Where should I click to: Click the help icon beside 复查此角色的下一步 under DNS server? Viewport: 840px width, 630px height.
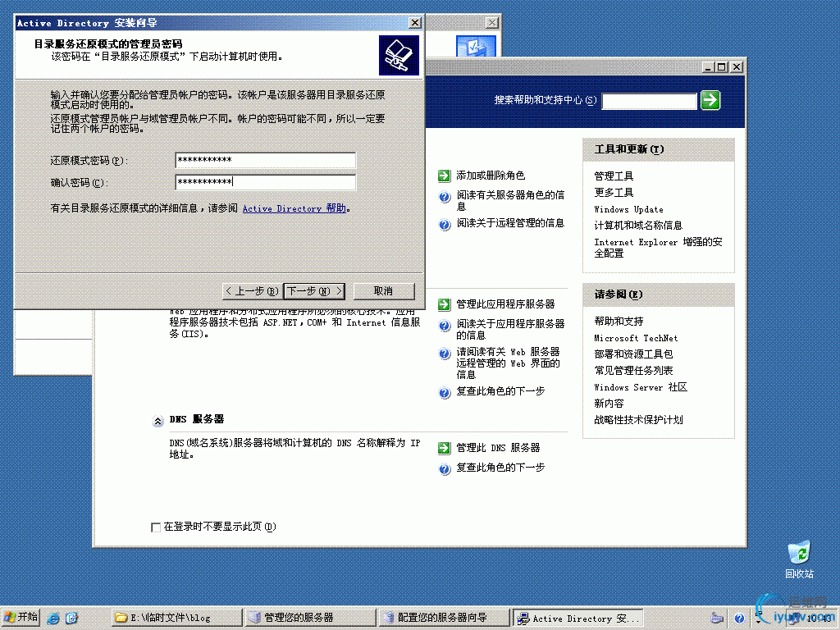click(445, 469)
